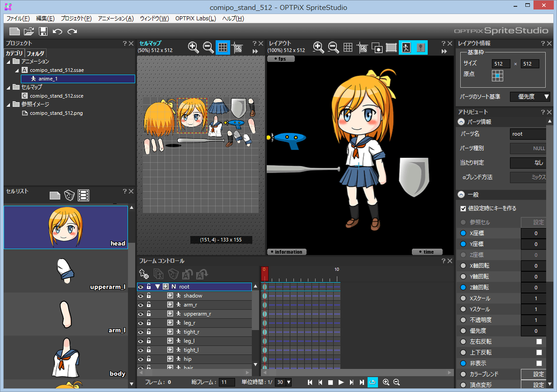Open project with the folder icon
The height and width of the screenshot is (392, 557).
pos(29,31)
